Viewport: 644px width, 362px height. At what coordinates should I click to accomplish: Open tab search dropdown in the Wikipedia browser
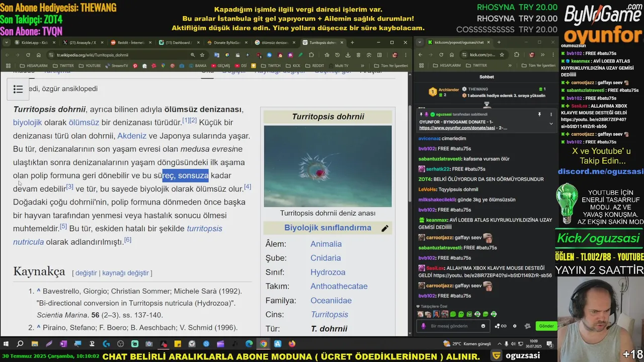tap(7, 42)
